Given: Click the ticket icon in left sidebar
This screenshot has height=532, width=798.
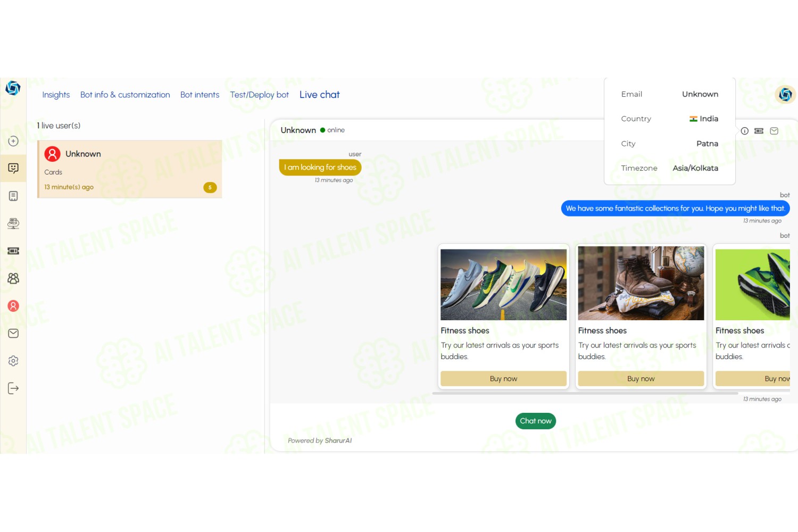Looking at the screenshot, I should pos(13,251).
